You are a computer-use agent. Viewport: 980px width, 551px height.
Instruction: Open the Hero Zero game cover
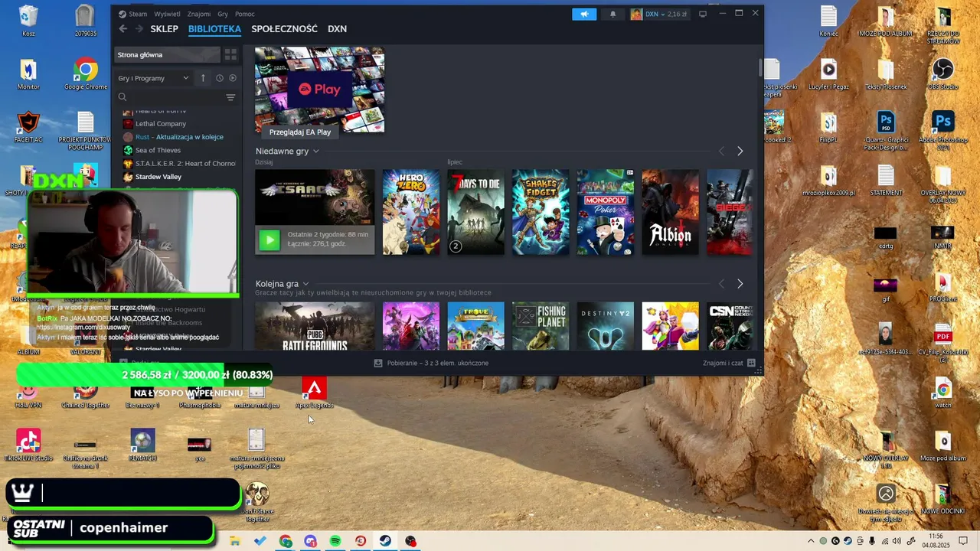coord(411,212)
